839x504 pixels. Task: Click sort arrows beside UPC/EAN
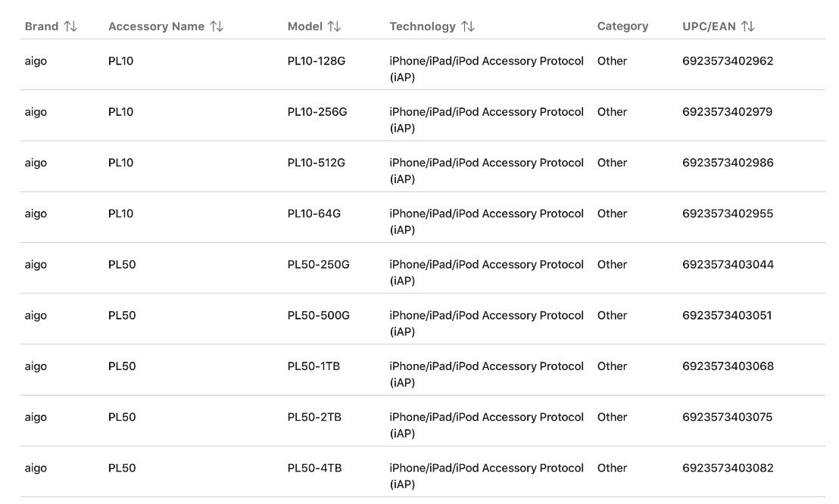748,26
